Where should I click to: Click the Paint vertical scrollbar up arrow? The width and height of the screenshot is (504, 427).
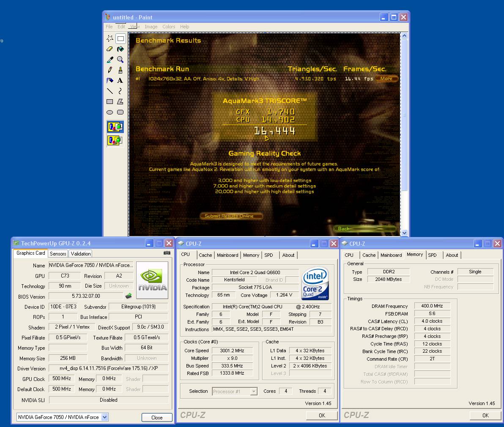(404, 35)
